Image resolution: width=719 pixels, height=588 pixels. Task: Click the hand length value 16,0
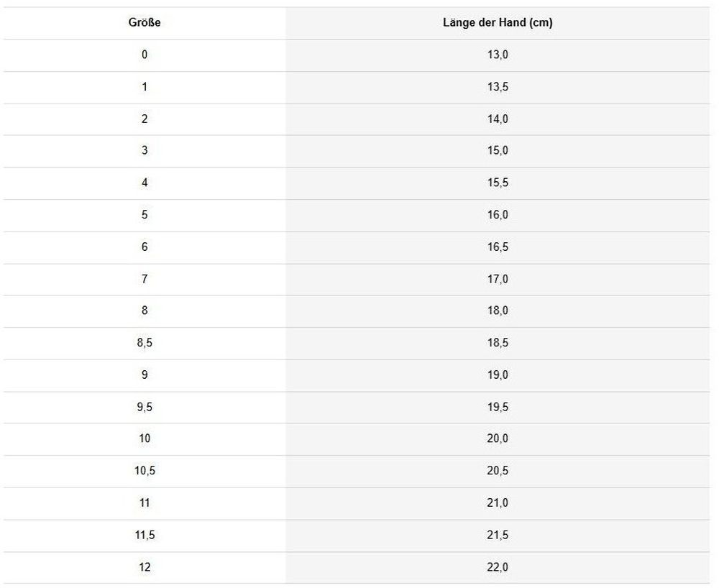(498, 215)
